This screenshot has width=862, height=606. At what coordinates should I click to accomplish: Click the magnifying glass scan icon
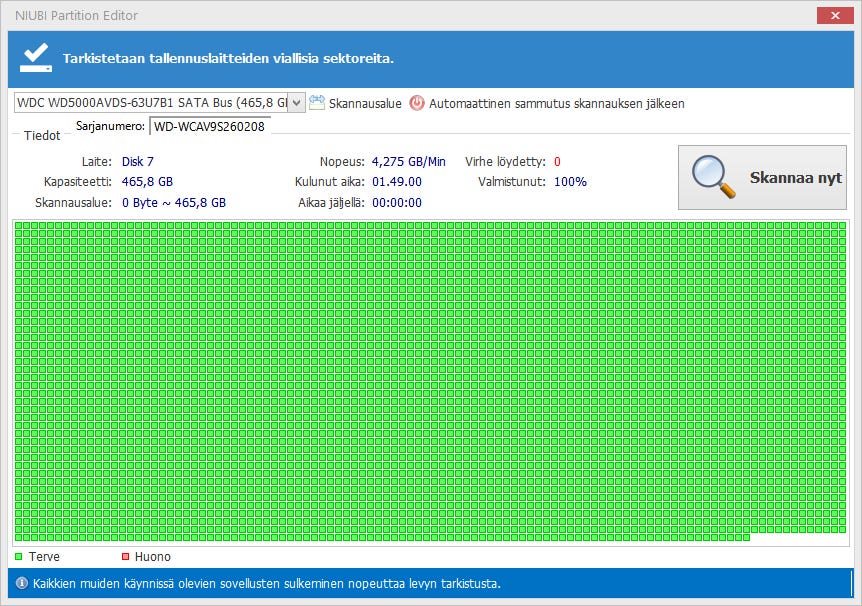pos(713,177)
